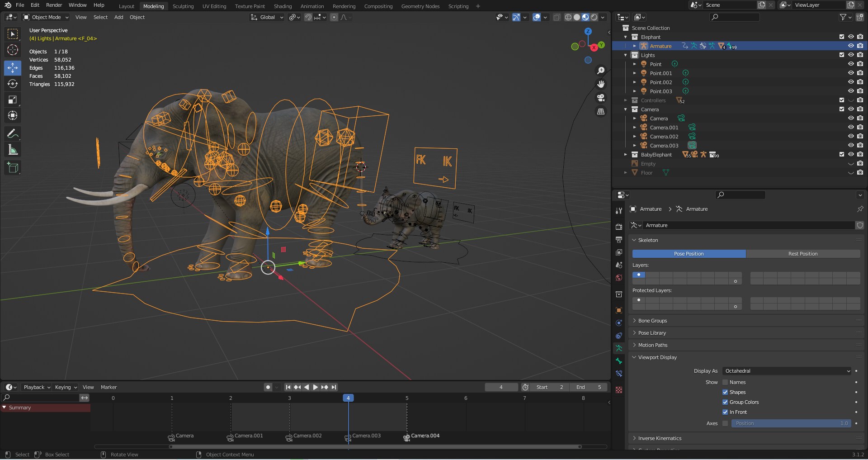
Task: Open the Object Data armature properties tab
Action: click(x=619, y=348)
